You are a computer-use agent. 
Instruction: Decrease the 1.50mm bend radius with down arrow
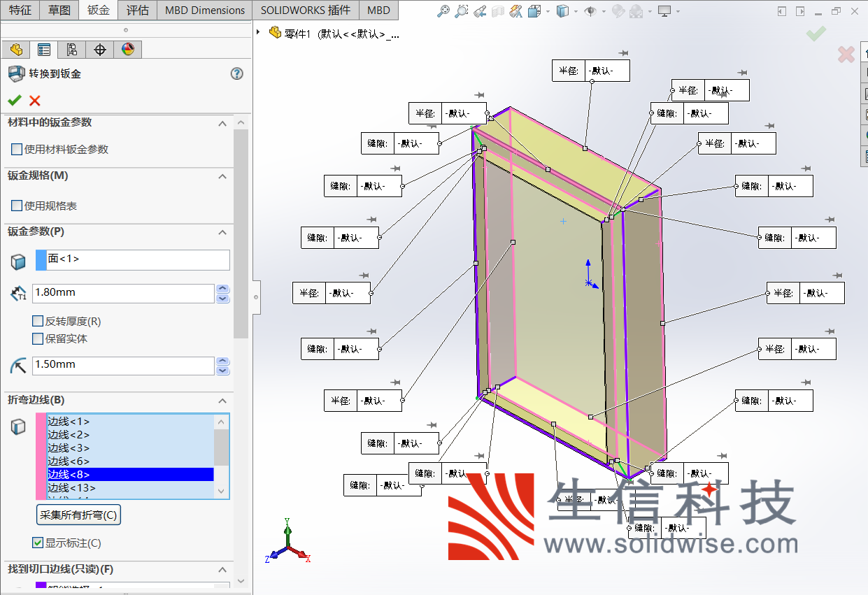pos(223,371)
